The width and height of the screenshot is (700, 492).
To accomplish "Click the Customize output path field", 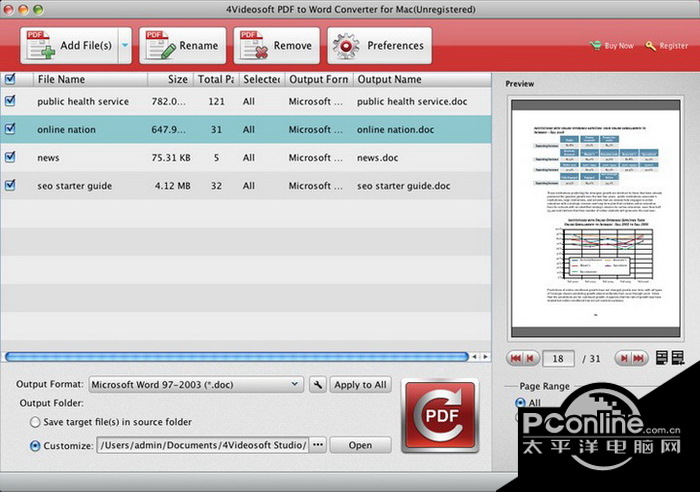I will pos(203,445).
